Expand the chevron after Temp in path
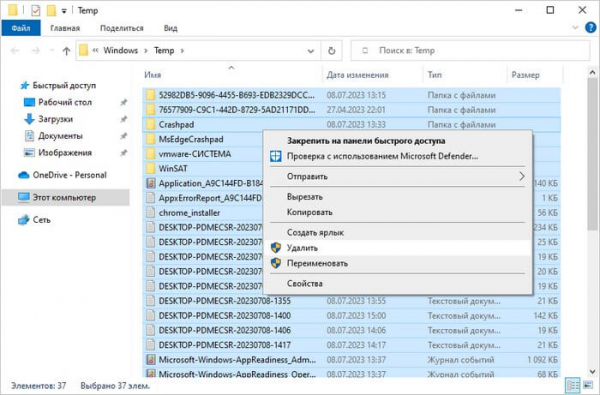Screen dimensions: 600x395 (182, 51)
